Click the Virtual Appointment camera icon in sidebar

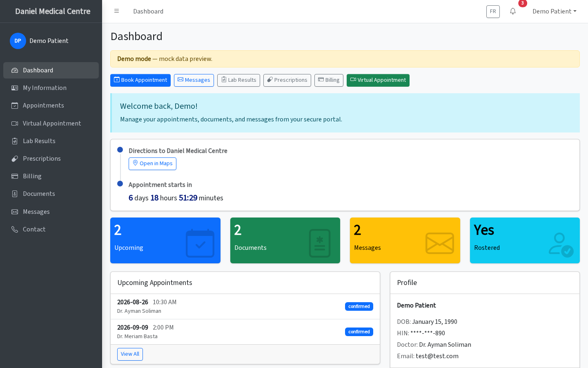15,123
